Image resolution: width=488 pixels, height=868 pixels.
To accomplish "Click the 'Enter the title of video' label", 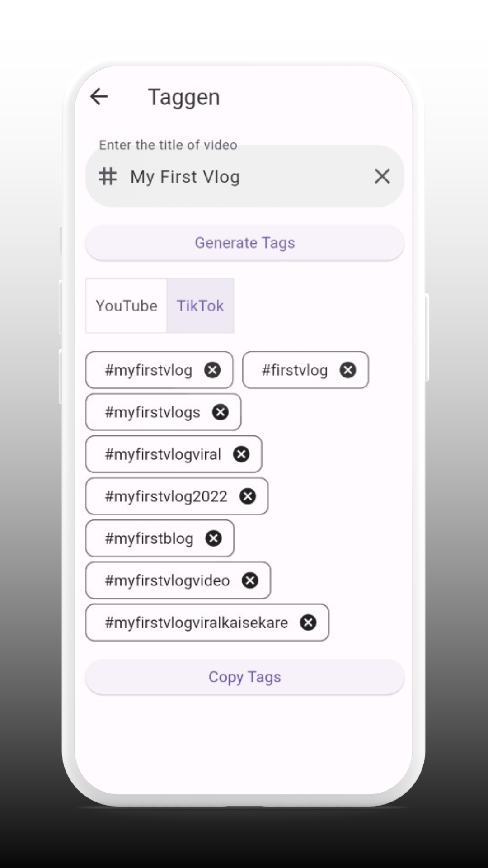I will point(168,145).
